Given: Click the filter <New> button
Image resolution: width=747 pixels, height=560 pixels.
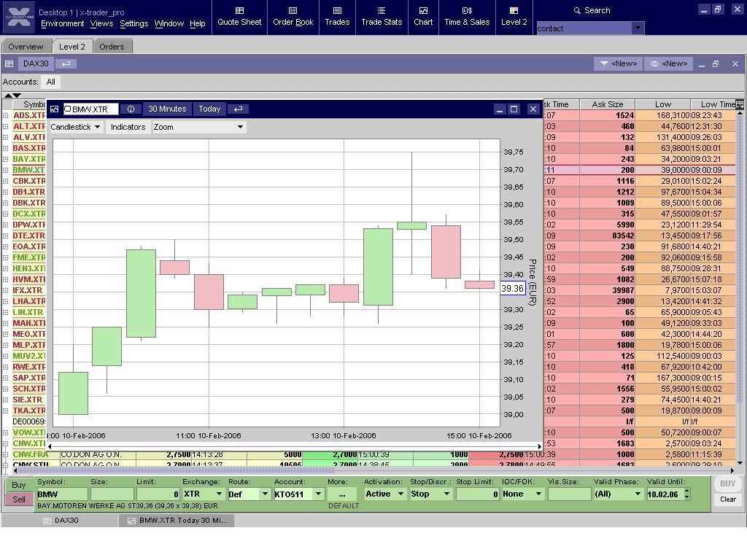Looking at the screenshot, I should point(619,64).
